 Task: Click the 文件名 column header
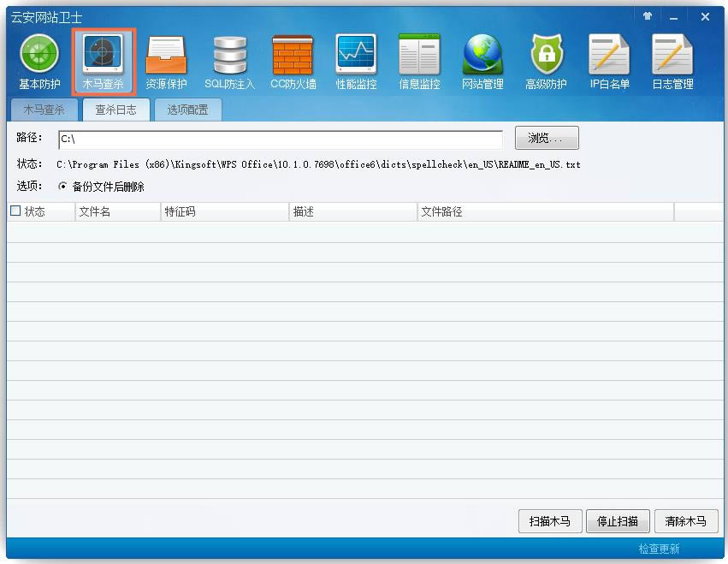(x=118, y=212)
